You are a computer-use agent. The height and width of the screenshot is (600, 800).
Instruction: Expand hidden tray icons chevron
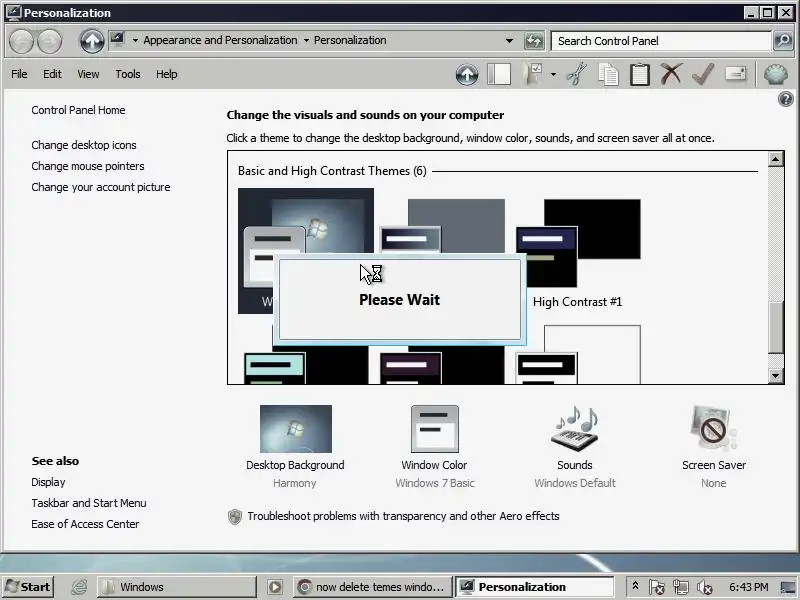(635, 586)
